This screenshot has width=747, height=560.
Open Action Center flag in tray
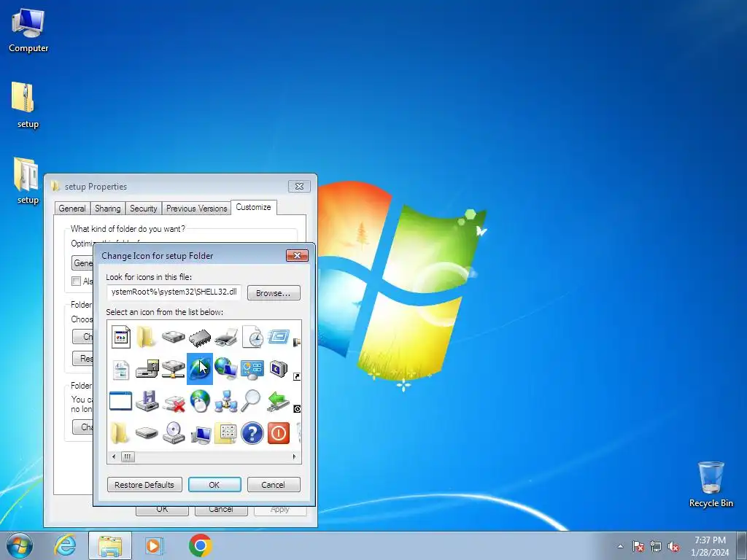(x=638, y=546)
